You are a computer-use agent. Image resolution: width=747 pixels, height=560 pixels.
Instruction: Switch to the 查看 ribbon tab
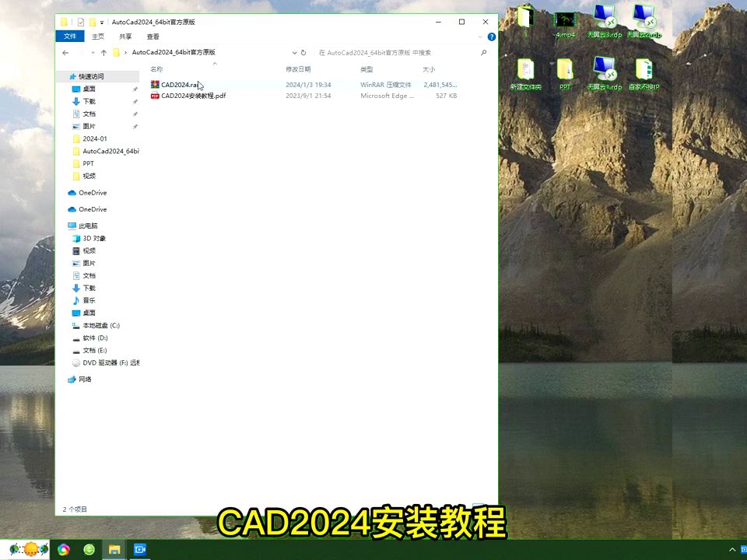[x=152, y=36]
